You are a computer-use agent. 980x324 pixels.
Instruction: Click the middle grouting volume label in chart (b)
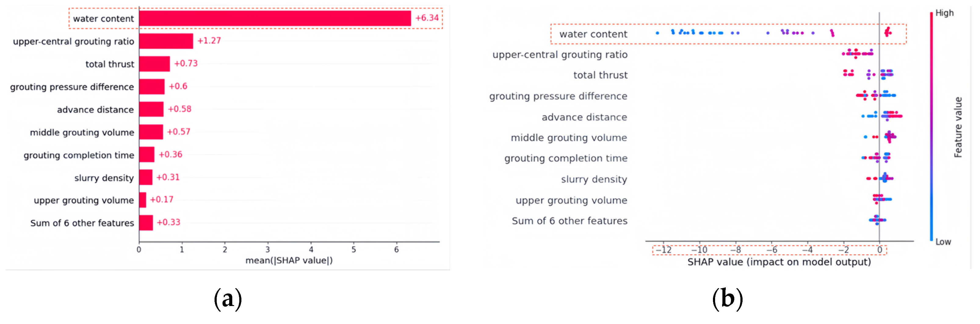tap(569, 138)
